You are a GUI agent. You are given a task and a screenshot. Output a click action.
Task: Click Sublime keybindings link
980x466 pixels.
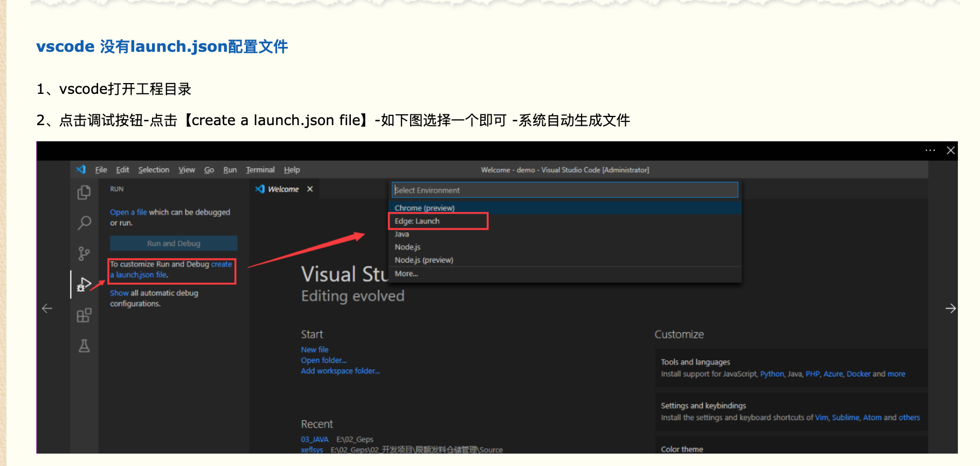coord(845,417)
